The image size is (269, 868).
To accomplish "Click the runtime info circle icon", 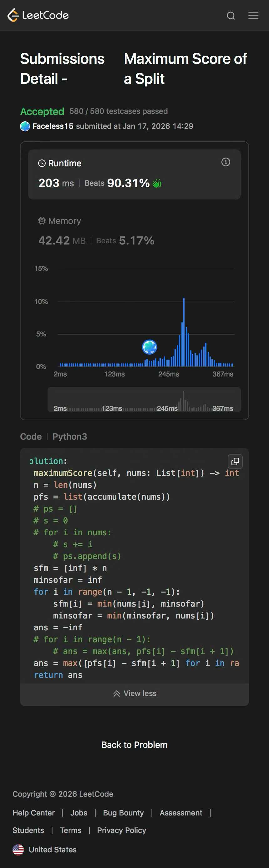I will [x=226, y=162].
